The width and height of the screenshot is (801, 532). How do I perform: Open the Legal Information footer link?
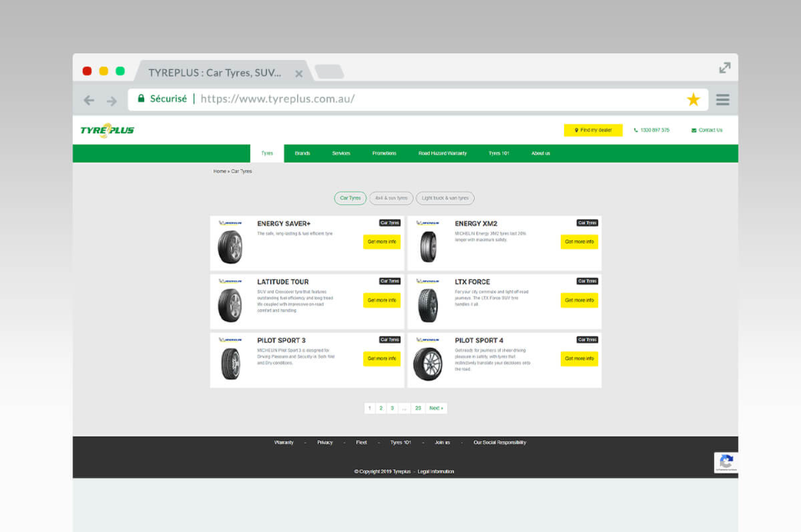[436, 472]
